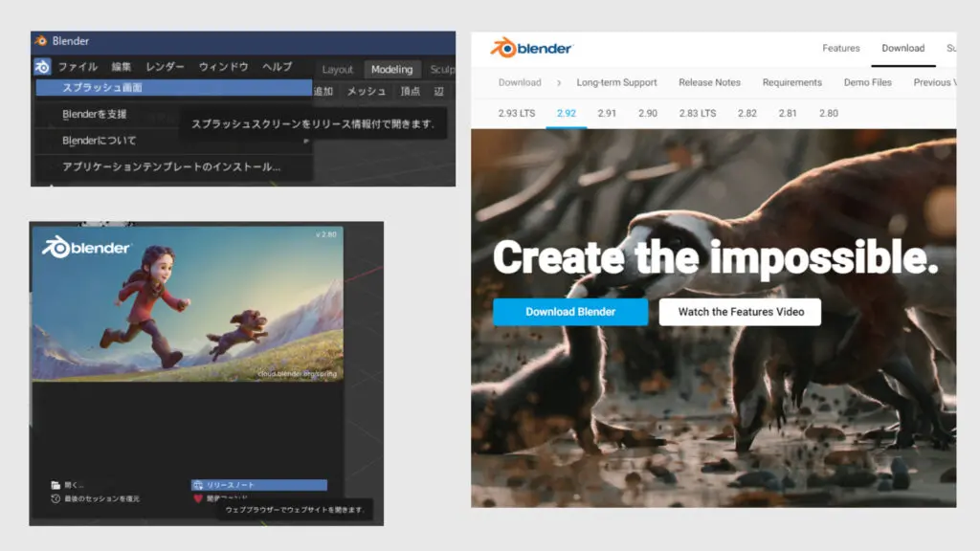Select the 2.91 version tab
980x551 pixels.
pos(606,113)
